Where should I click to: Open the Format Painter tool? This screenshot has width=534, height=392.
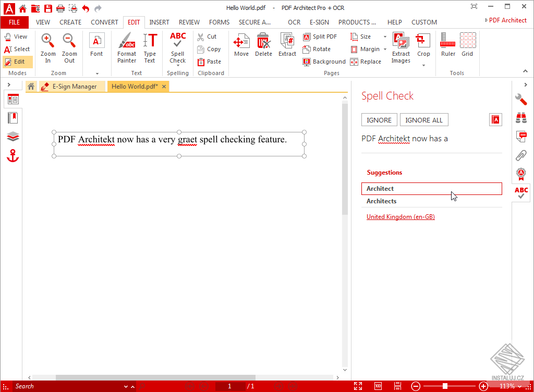coord(127,47)
